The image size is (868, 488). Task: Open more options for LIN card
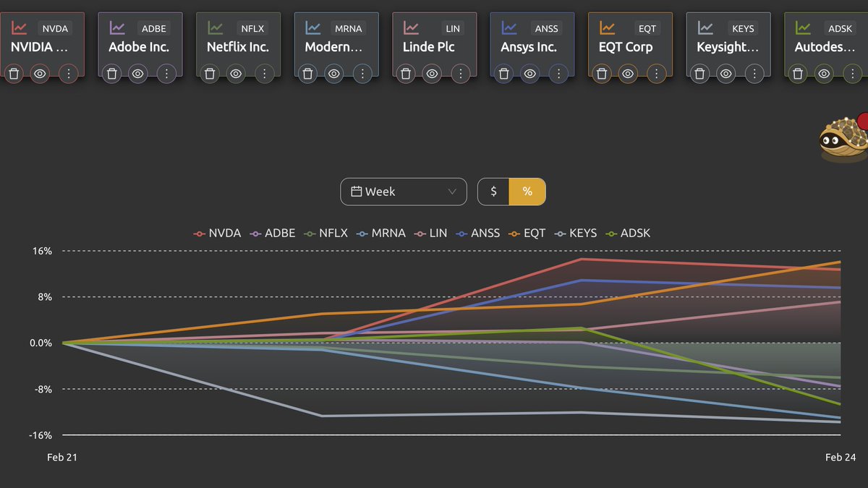tap(460, 74)
